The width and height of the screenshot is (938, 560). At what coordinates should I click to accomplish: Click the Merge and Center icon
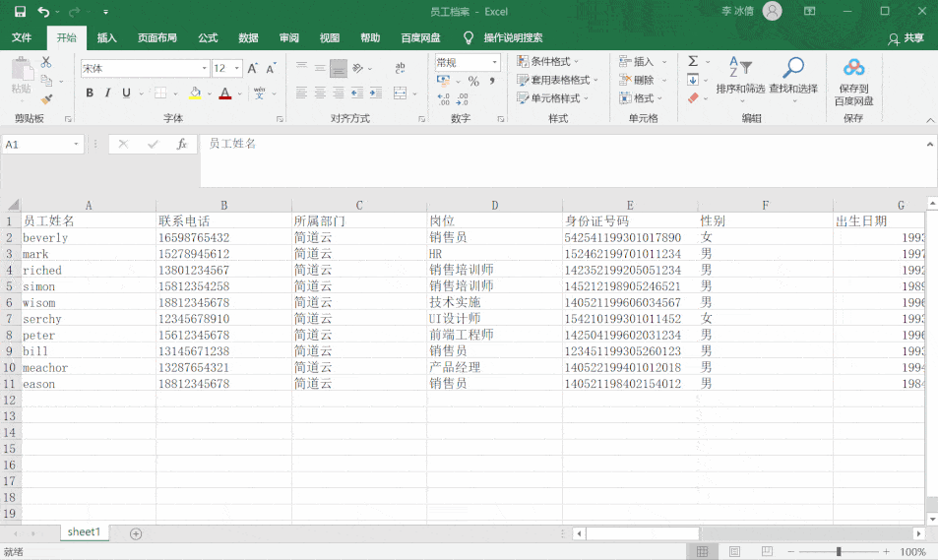point(401,93)
